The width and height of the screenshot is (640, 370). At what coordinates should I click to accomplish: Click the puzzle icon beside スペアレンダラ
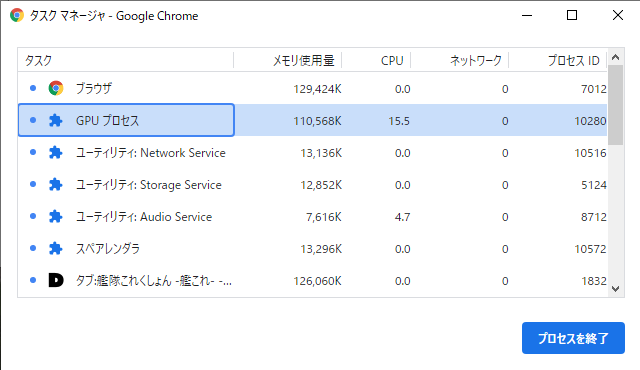(56, 248)
